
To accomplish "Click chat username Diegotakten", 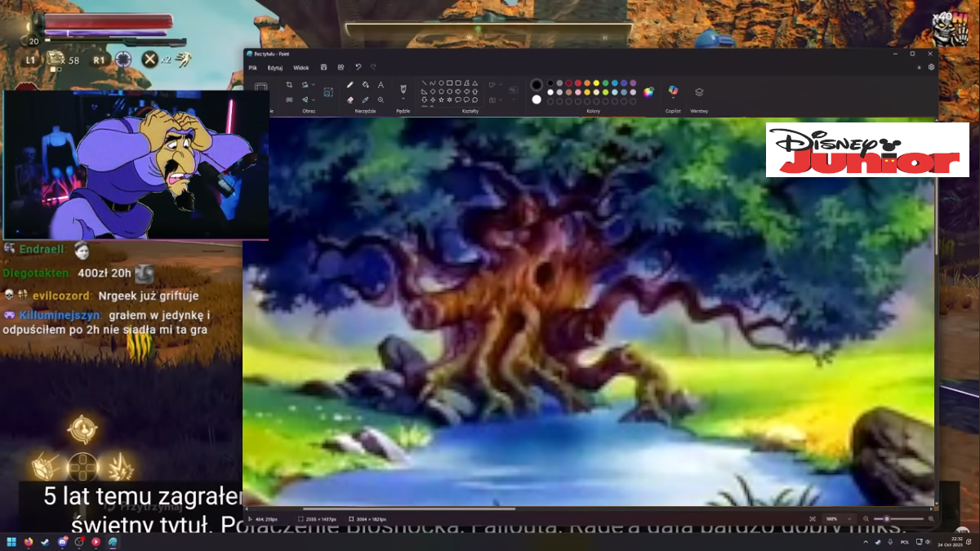I will pyautogui.click(x=37, y=272).
